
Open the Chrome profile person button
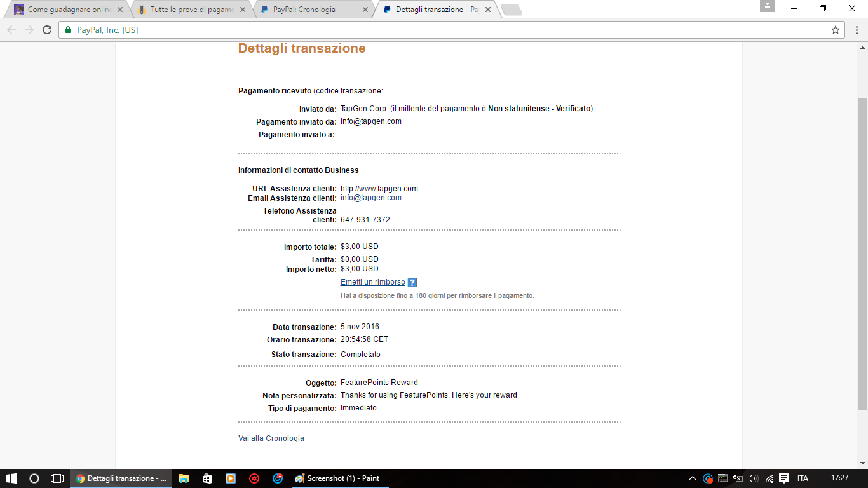coord(768,6)
